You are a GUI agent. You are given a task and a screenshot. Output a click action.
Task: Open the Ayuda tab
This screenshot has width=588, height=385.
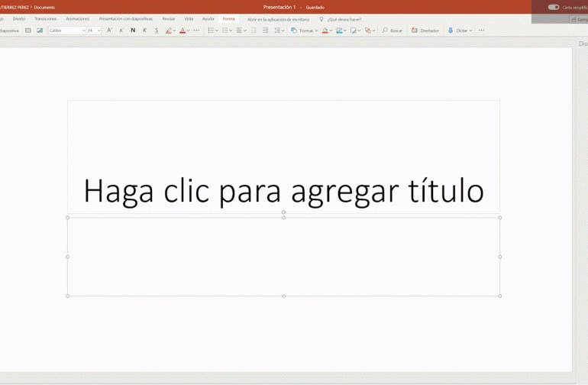(x=208, y=19)
